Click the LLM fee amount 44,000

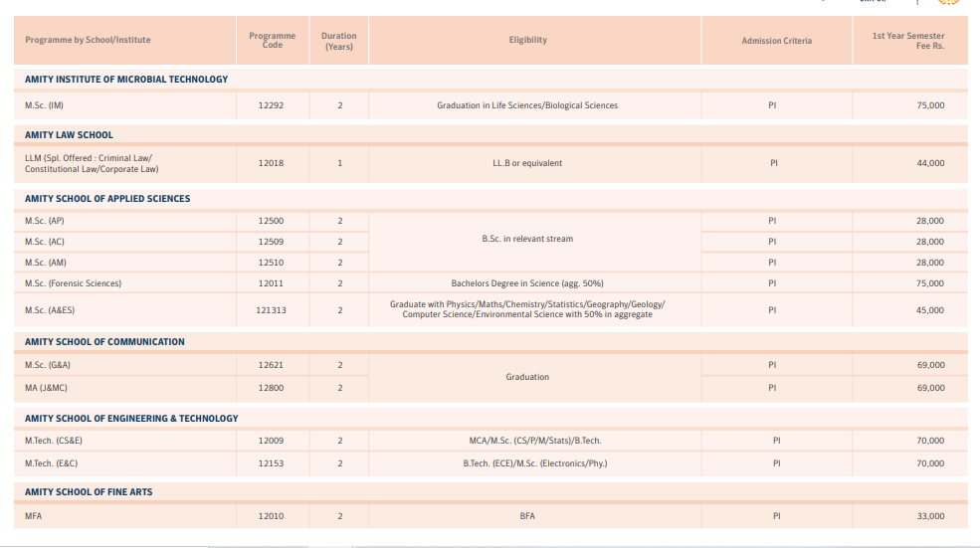click(x=930, y=163)
